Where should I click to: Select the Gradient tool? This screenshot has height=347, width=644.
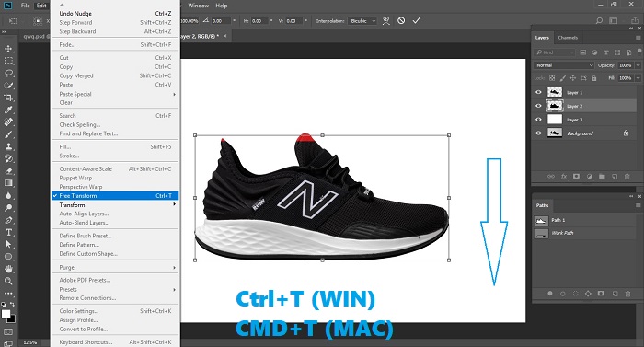[x=8, y=183]
